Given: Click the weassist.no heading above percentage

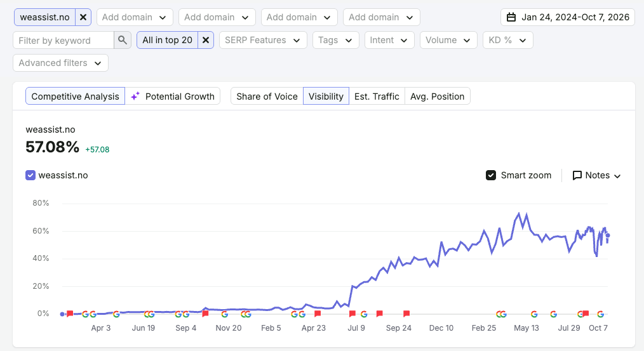Looking at the screenshot, I should [51, 129].
